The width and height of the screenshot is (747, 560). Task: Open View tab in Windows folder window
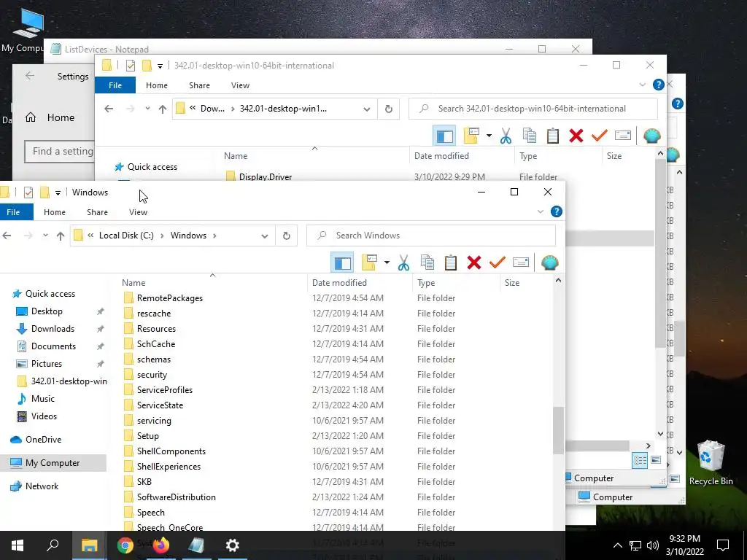(138, 212)
